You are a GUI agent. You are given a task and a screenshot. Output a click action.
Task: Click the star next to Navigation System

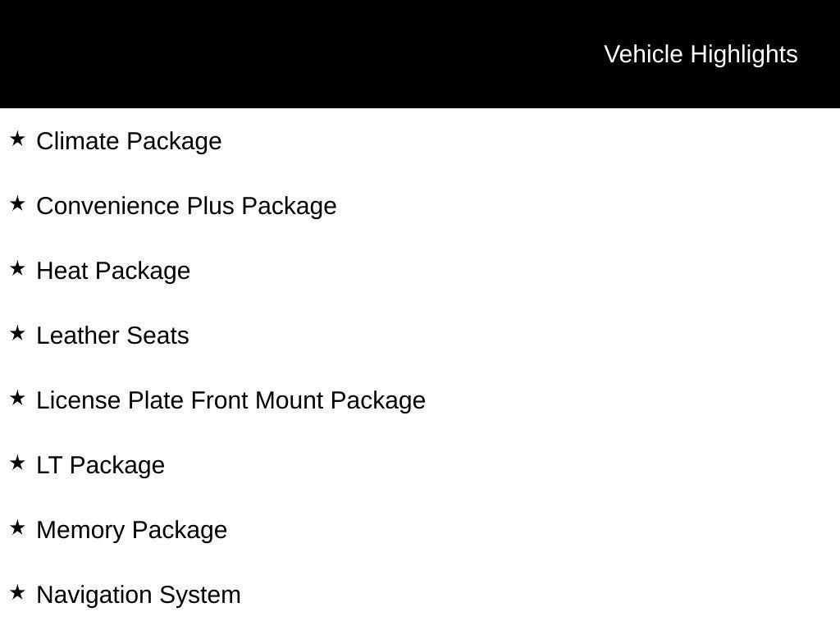point(17,592)
